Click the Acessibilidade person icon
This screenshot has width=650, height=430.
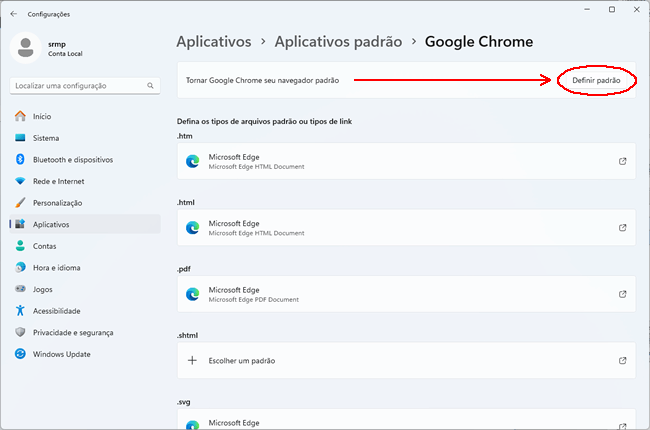click(20, 310)
